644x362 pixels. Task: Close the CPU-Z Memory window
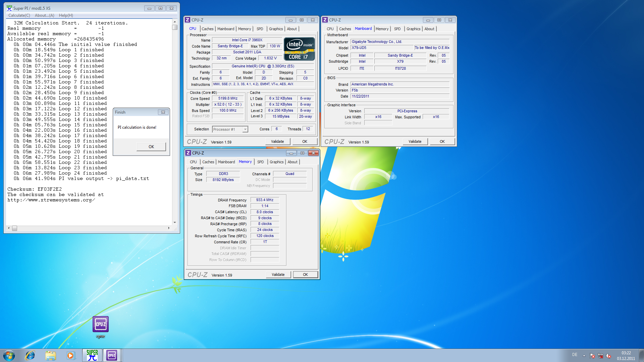tap(313, 153)
